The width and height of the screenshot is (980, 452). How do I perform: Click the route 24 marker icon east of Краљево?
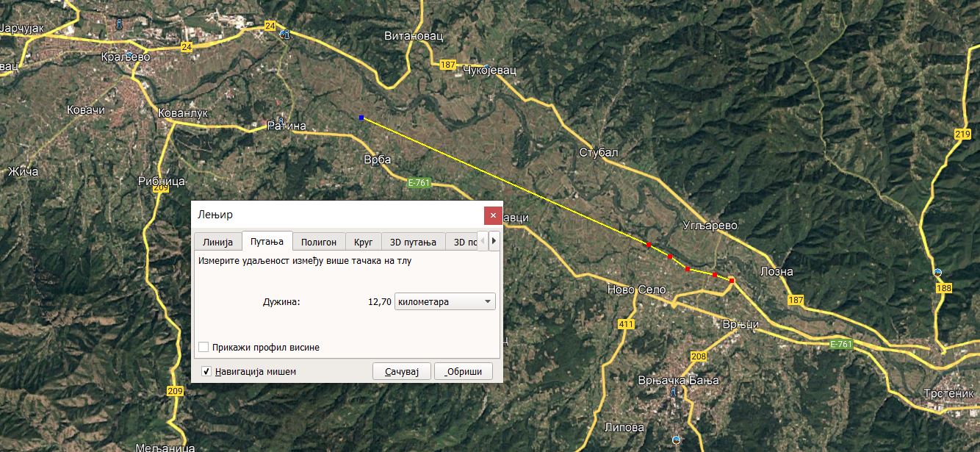tap(285, 35)
